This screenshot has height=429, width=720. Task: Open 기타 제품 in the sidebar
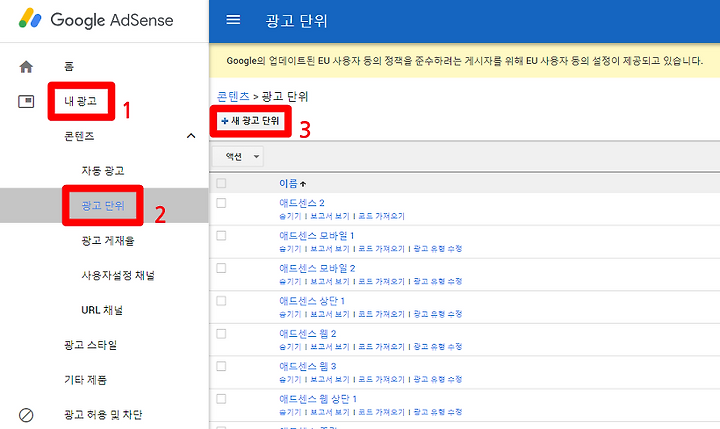(85, 380)
